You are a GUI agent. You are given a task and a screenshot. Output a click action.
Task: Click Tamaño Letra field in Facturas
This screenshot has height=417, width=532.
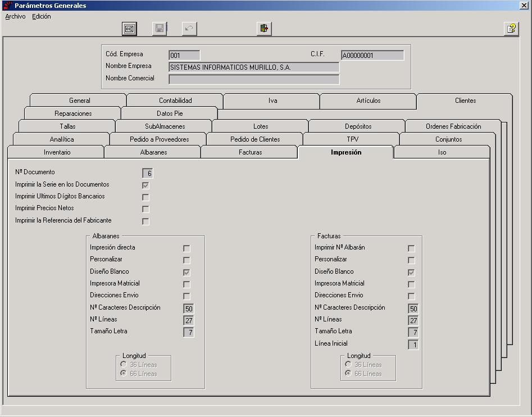[413, 332]
